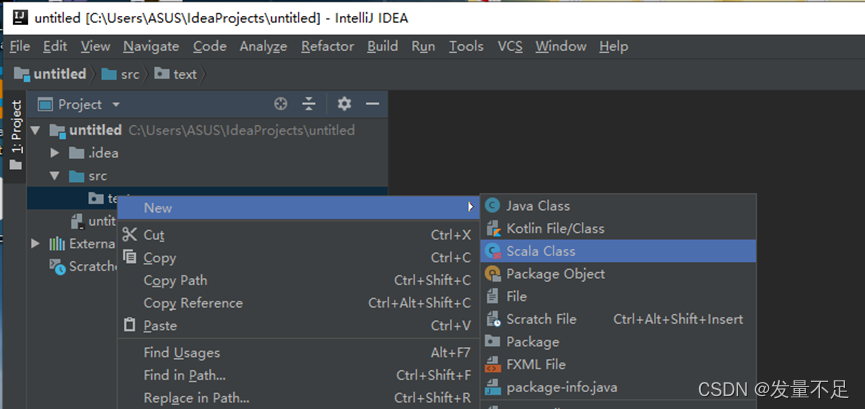Viewport: 865px width, 409px height.
Task: Select the .idea tree row
Action: 207,153
